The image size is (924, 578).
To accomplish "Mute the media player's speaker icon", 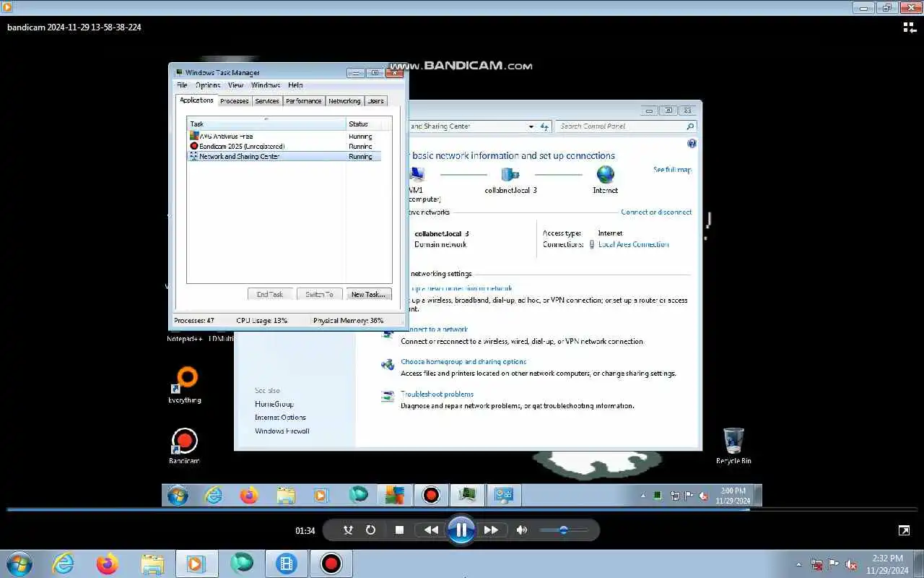I will coord(522,530).
